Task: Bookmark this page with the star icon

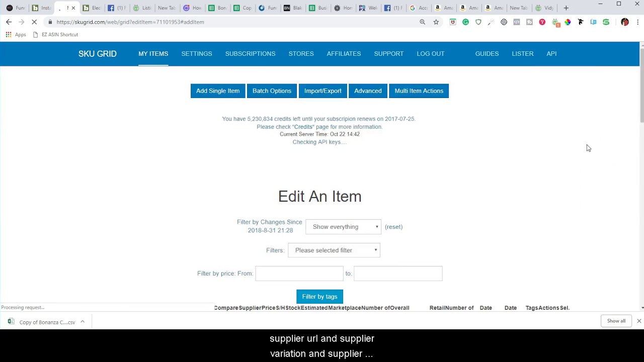Action: click(436, 22)
